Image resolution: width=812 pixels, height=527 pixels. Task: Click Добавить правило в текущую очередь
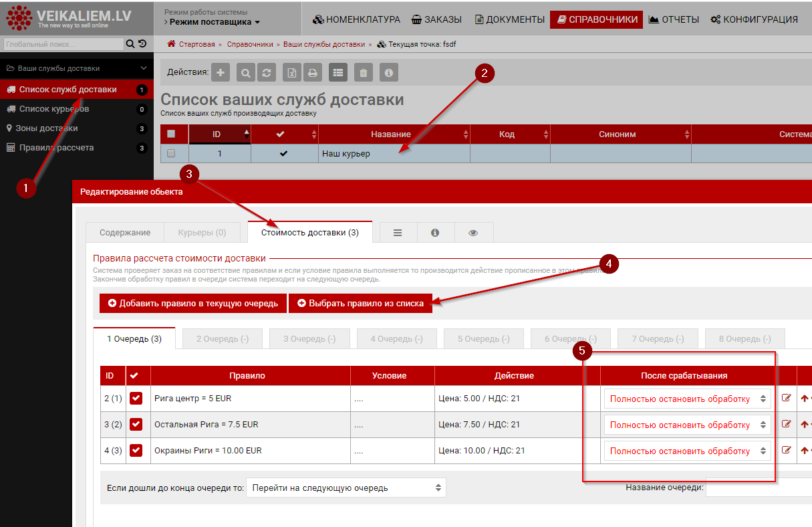point(193,303)
